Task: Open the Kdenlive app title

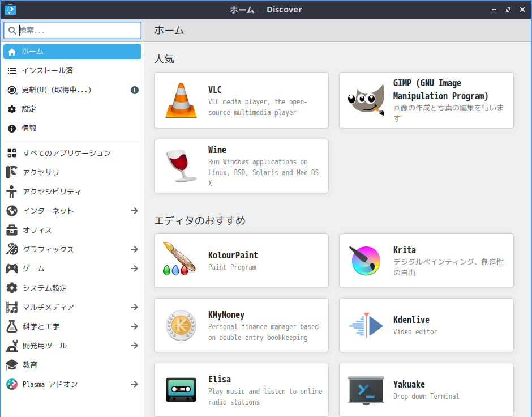Action: 411,320
